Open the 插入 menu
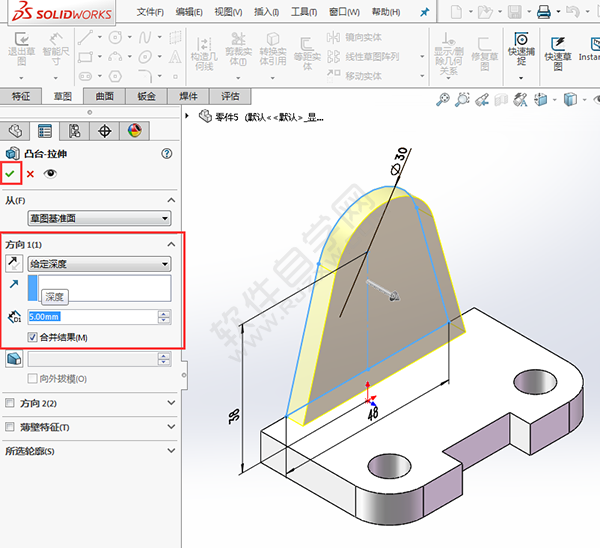This screenshot has height=548, width=600. [267, 12]
